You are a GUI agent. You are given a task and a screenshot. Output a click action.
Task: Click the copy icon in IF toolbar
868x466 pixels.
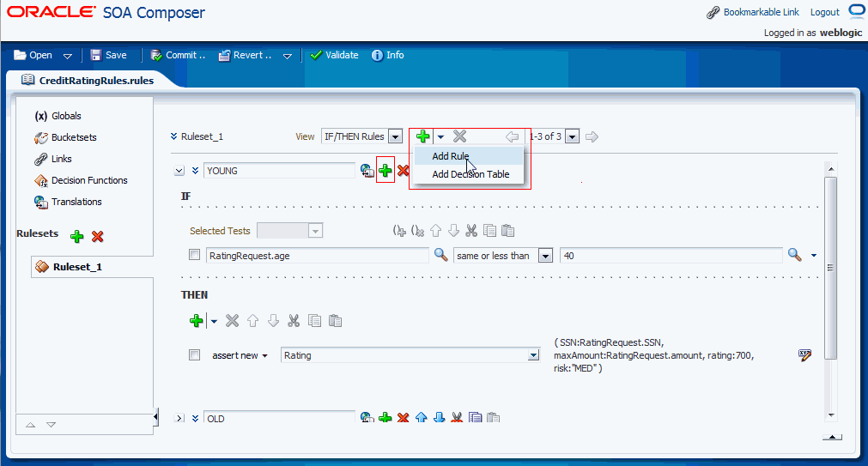pos(489,231)
